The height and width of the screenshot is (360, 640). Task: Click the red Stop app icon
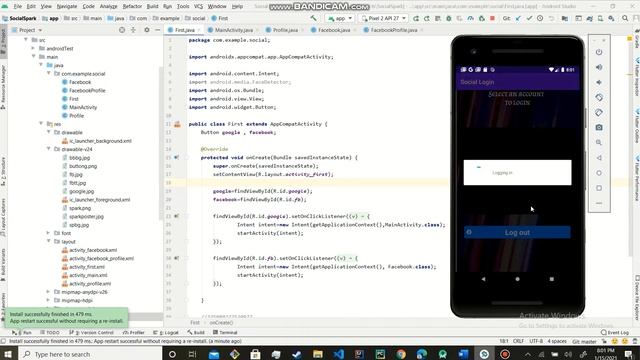pyautogui.click(x=492, y=18)
